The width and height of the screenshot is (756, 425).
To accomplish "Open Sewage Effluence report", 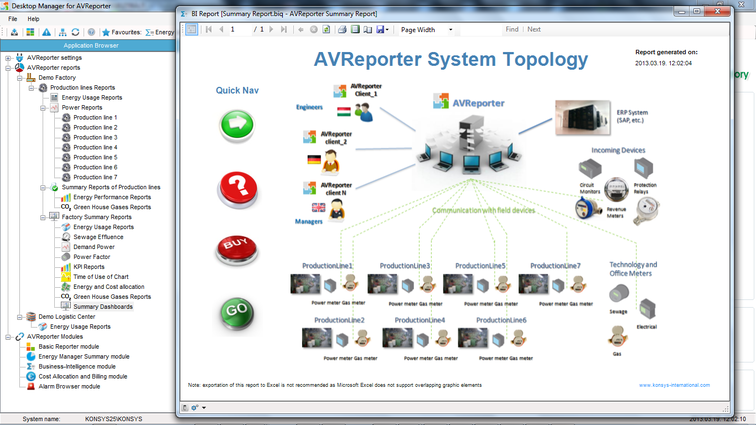I will click(98, 237).
